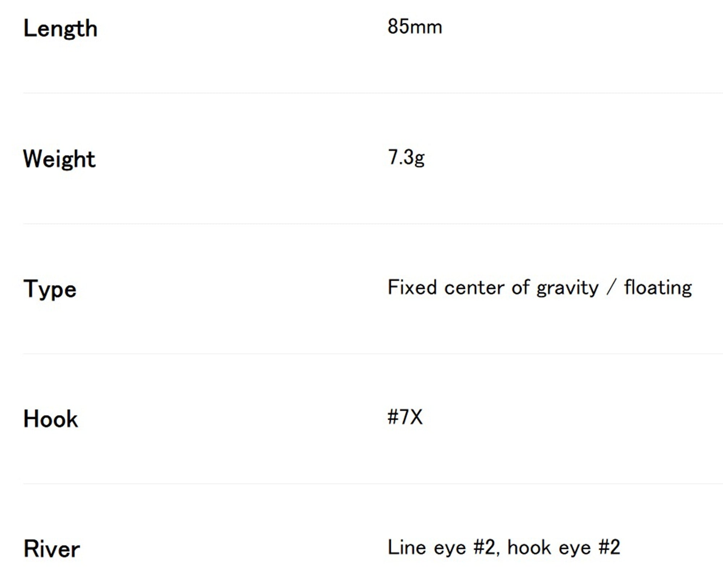The width and height of the screenshot is (723, 588).
Task: Select the 85mm length value
Action: [x=415, y=27]
